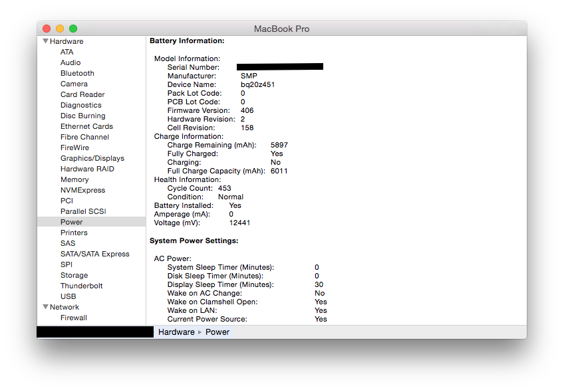Click cell revision value 158
The image size is (564, 392).
(247, 128)
